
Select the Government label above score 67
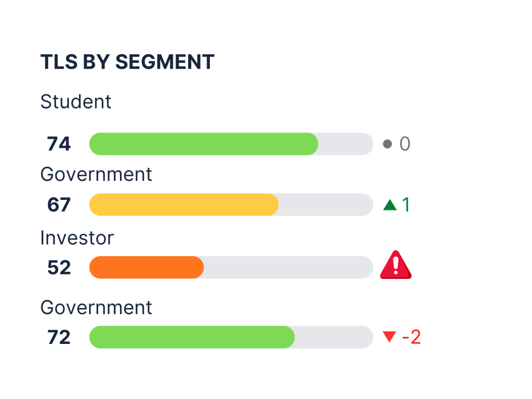click(96, 174)
